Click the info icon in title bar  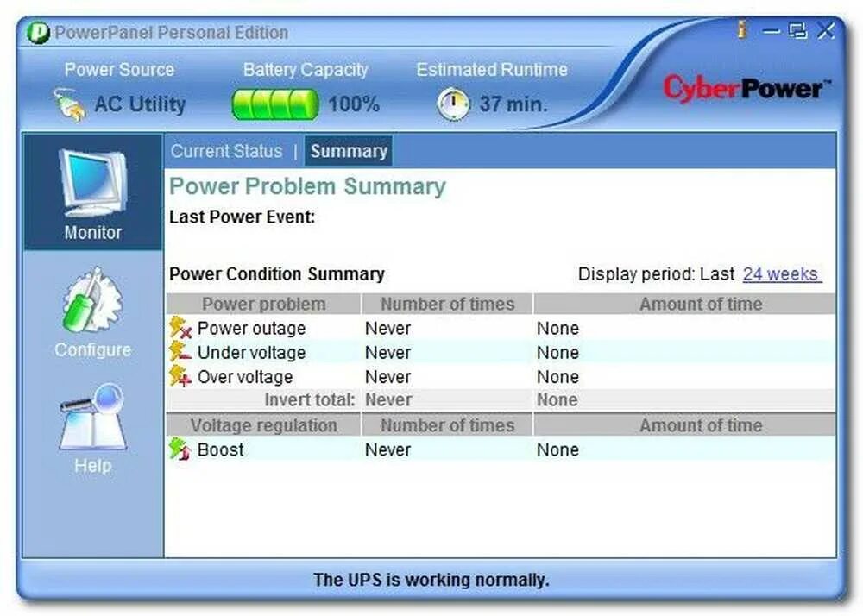[742, 29]
